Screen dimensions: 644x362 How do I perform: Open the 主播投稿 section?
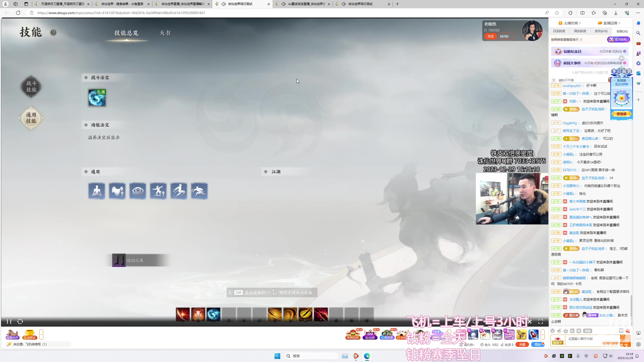[x=570, y=23]
